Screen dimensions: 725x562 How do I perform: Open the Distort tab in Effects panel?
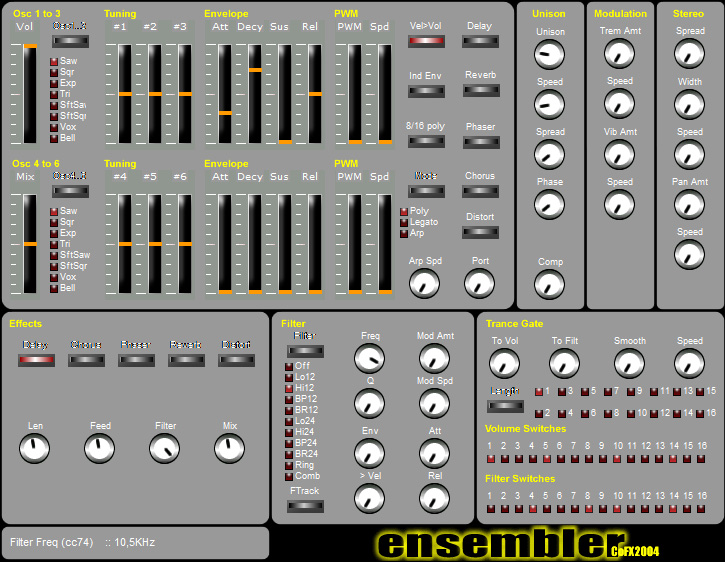pos(236,360)
